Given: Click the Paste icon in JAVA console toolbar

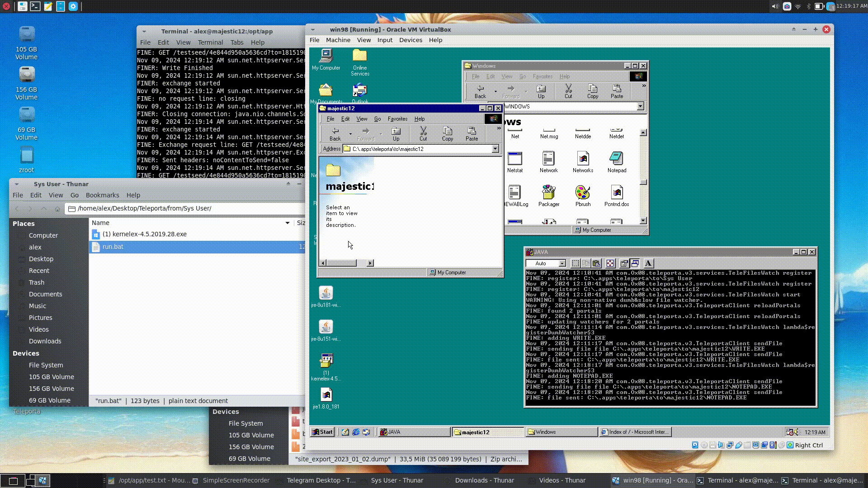Looking at the screenshot, I should [596, 263].
